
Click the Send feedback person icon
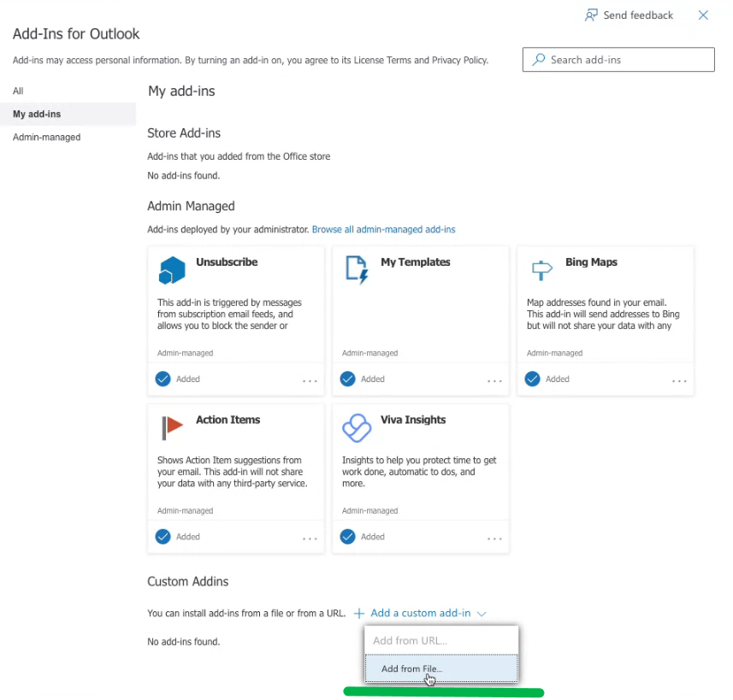click(591, 15)
